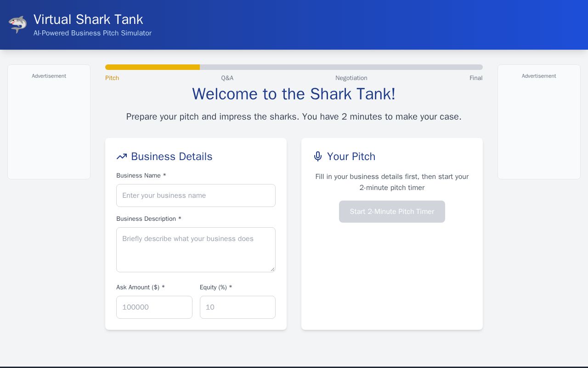Viewport: 588px width, 368px height.
Task: Click the yellow filled progress bar segment
Action: [153, 67]
